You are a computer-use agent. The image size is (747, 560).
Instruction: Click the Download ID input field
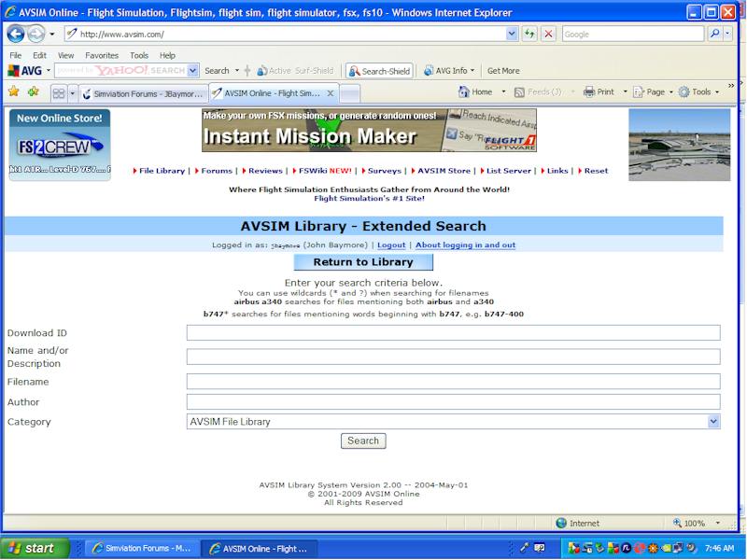[453, 333]
